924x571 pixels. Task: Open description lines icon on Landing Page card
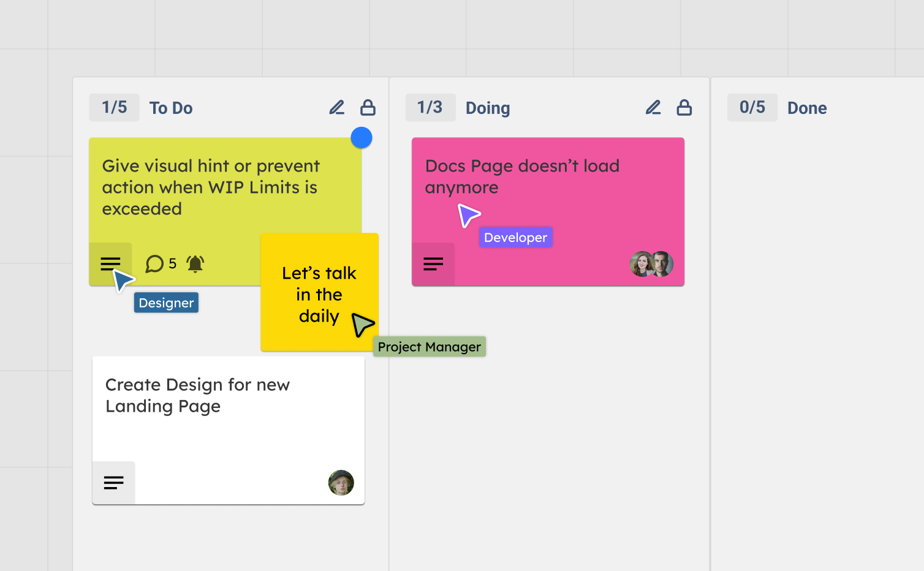114,483
